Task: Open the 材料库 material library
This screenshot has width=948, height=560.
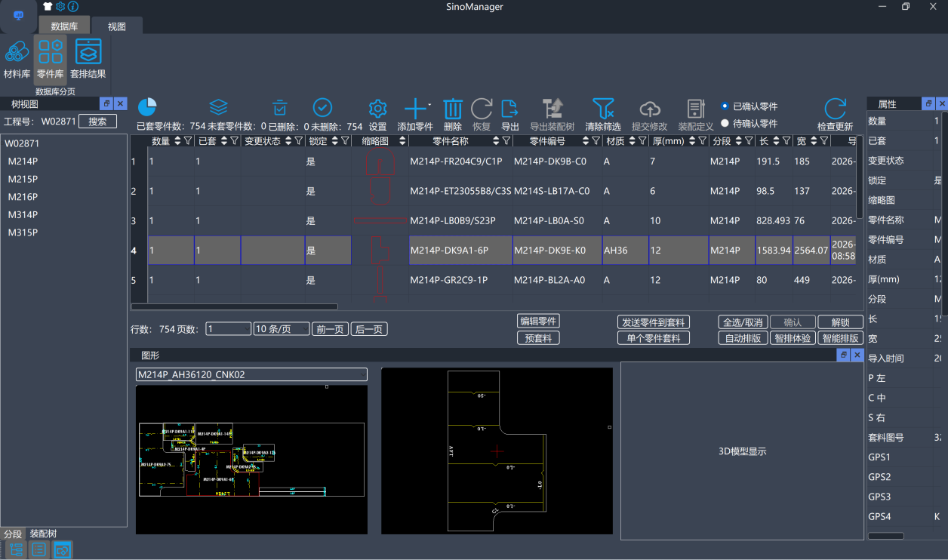Action: tap(17, 59)
